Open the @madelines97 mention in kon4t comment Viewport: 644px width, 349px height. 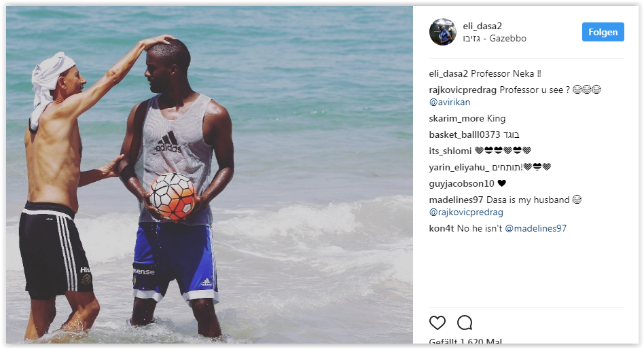tap(535, 228)
